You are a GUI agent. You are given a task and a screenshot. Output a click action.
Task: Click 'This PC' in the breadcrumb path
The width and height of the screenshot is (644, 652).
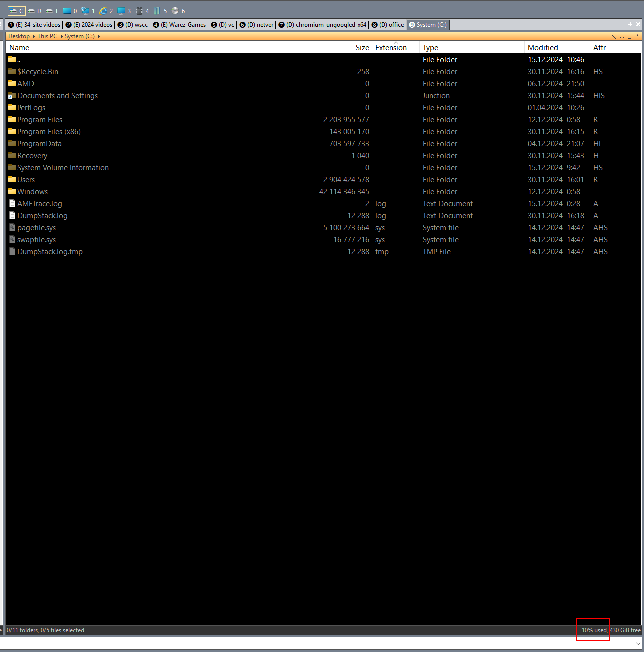(47, 36)
